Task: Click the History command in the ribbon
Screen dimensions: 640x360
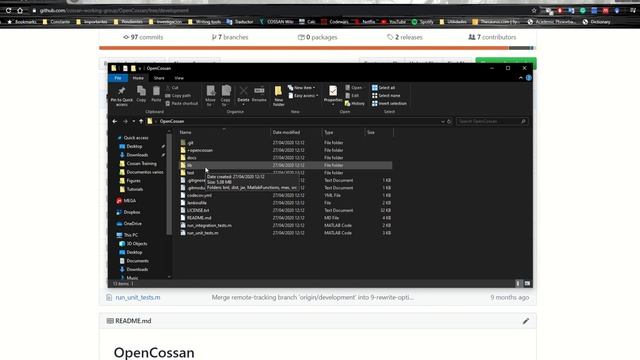Action: coord(355,103)
